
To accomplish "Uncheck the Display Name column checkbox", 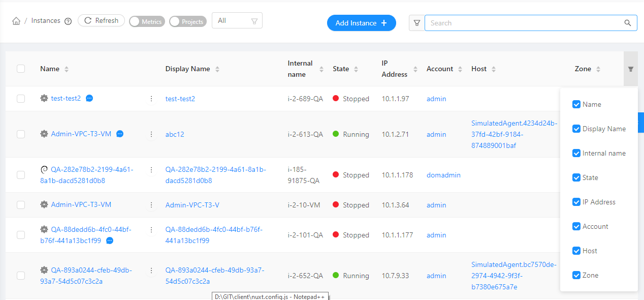I will pyautogui.click(x=576, y=129).
